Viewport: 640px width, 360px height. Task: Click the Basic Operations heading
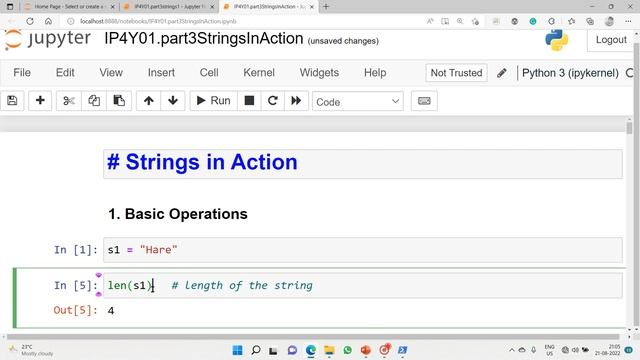click(x=178, y=214)
